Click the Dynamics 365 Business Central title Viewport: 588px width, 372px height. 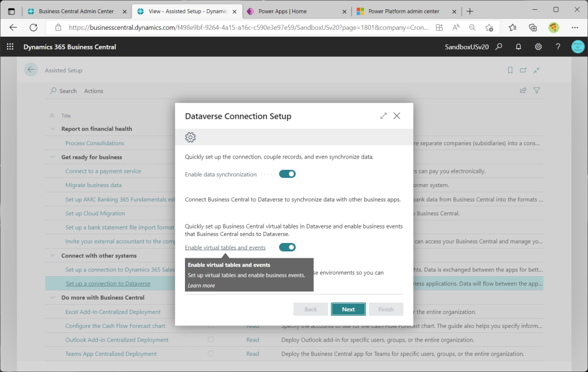click(x=69, y=47)
